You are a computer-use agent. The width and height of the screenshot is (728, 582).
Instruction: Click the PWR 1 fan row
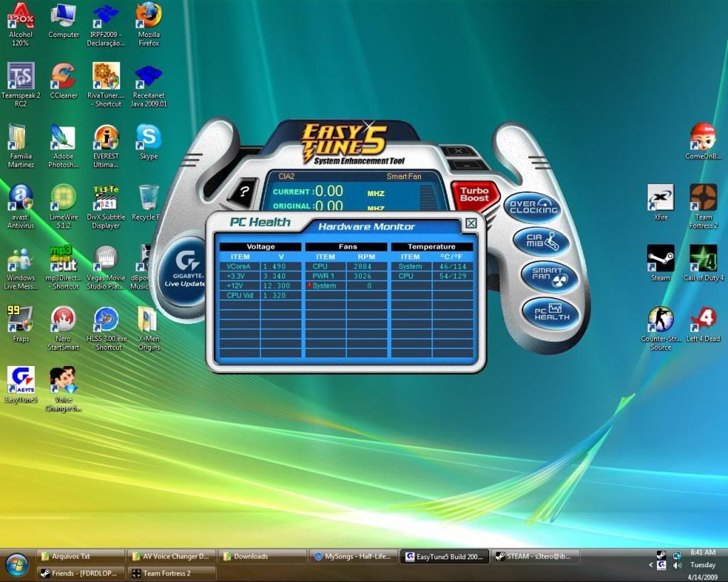pyautogui.click(x=346, y=276)
